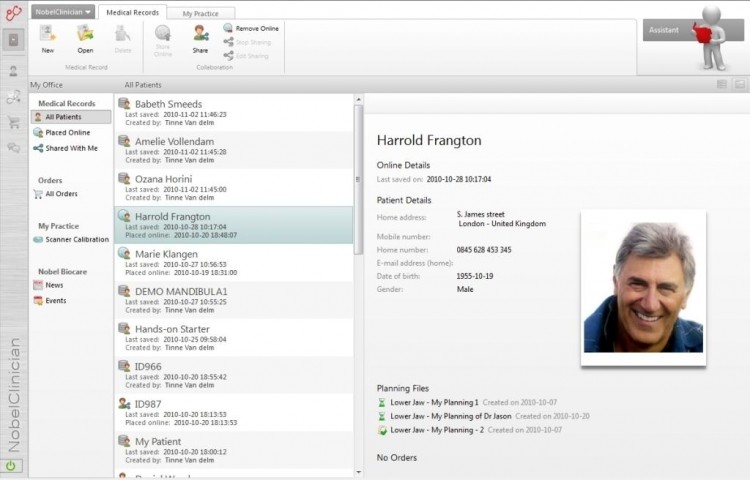Click the All Patients breadcrumb header

point(143,85)
